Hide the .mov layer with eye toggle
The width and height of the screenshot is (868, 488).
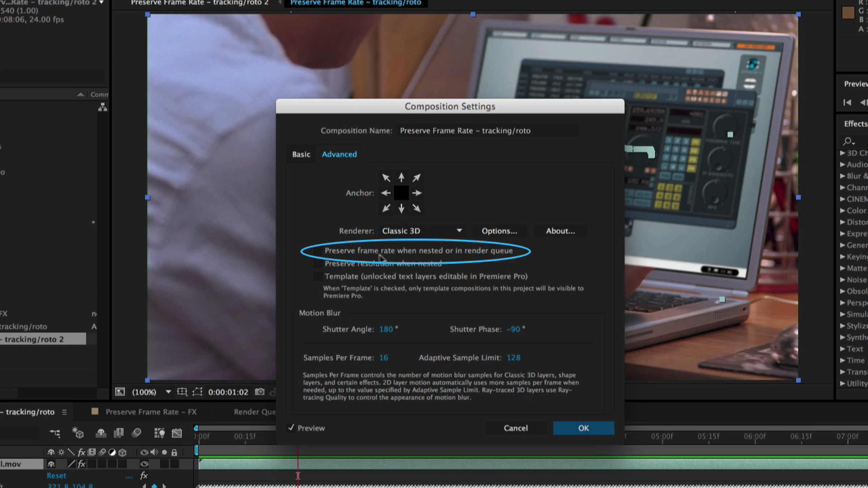(144, 464)
